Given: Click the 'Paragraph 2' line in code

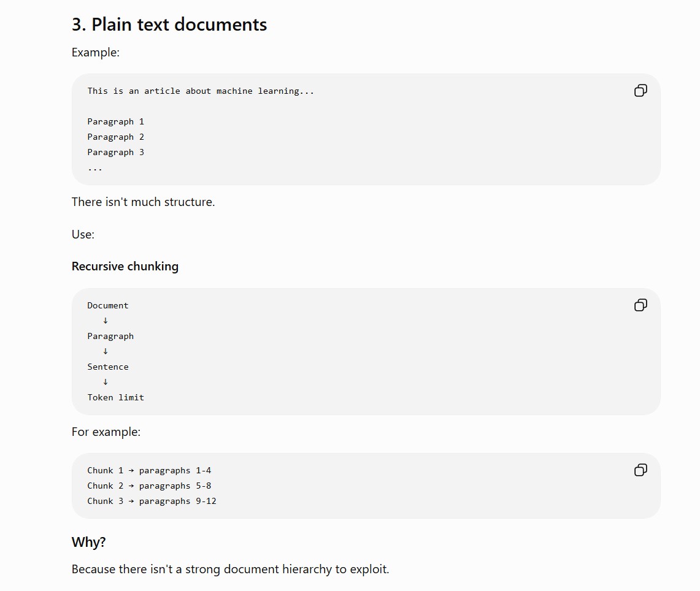Looking at the screenshot, I should pos(115,137).
